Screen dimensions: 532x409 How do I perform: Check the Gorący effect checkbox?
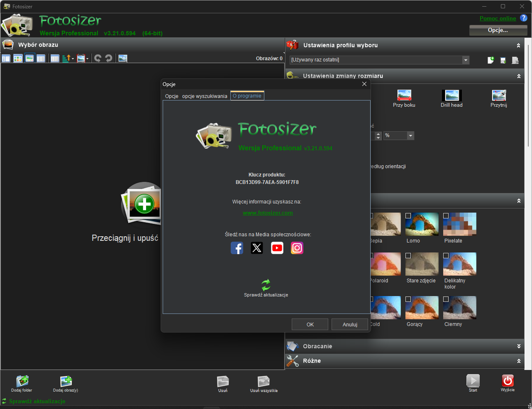coord(408,299)
